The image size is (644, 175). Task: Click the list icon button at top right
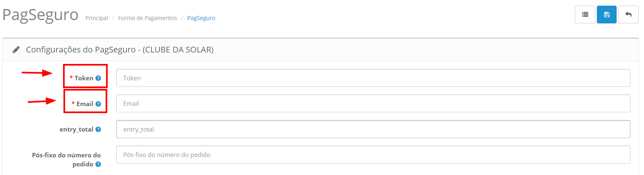(585, 15)
